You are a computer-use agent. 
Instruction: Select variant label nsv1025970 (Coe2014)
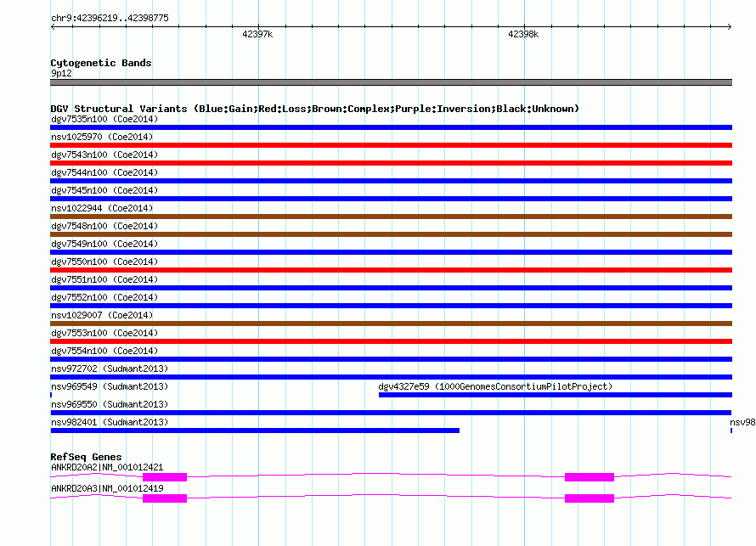(x=102, y=137)
